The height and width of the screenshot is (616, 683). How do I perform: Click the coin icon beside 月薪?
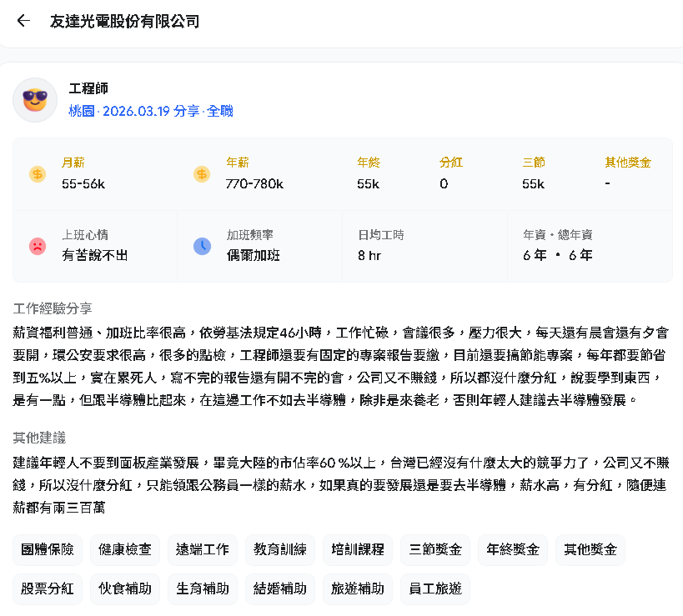[38, 174]
